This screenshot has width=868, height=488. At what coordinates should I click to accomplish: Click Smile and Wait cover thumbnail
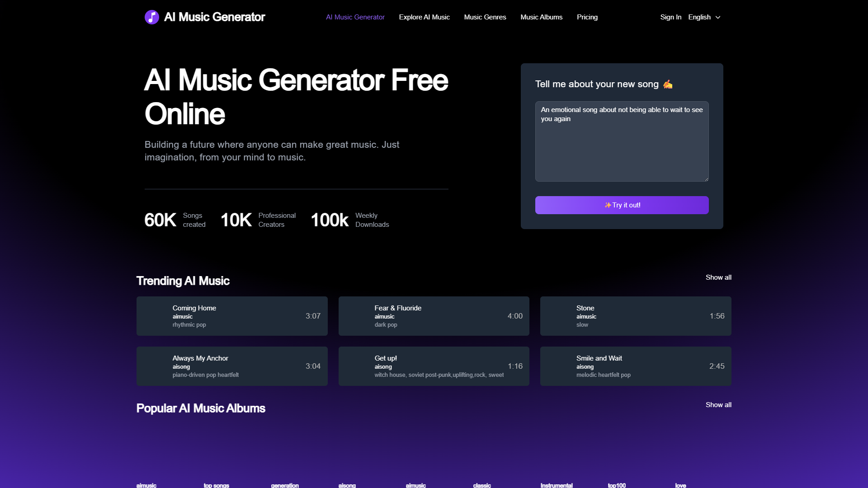(558, 366)
